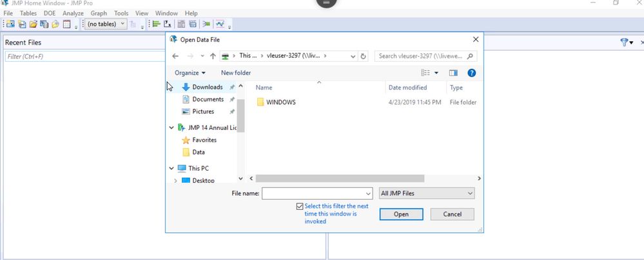
Task: Click the search magnifier icon in dialog
Action: click(470, 56)
